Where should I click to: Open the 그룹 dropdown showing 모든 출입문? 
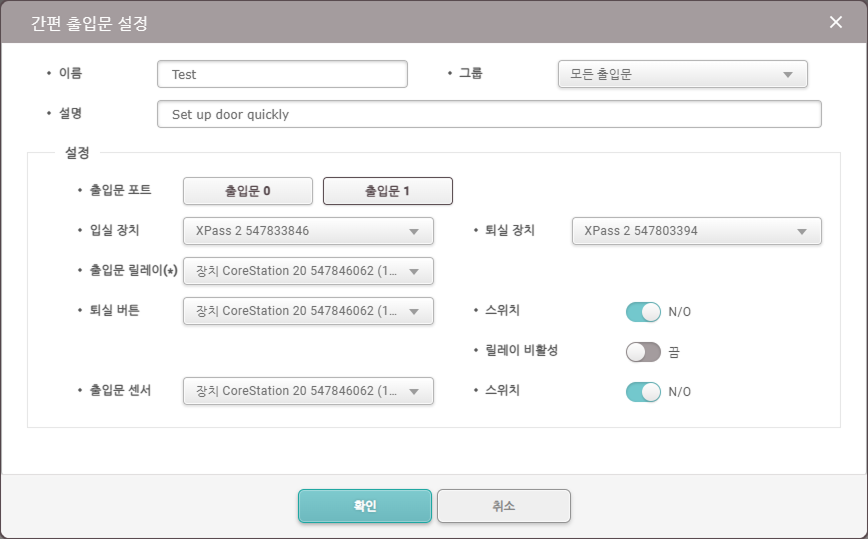pos(683,74)
